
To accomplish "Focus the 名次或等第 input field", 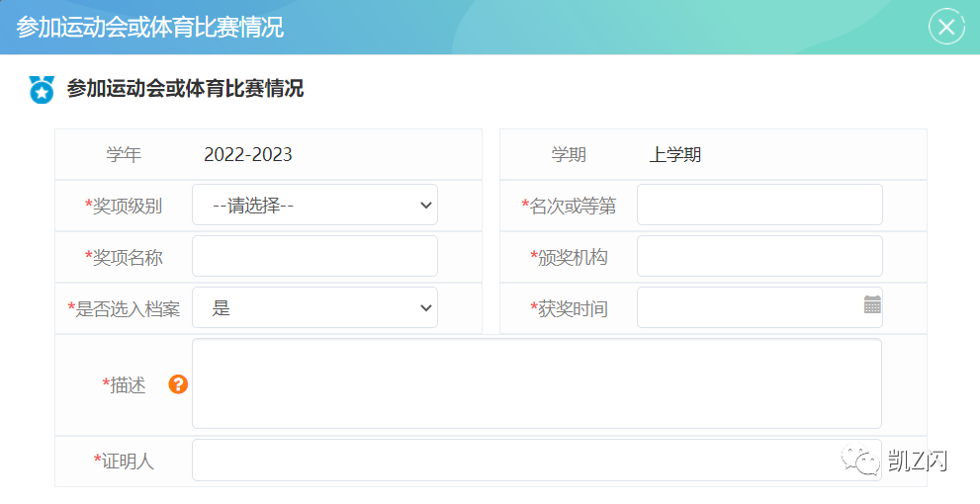I will 758,205.
